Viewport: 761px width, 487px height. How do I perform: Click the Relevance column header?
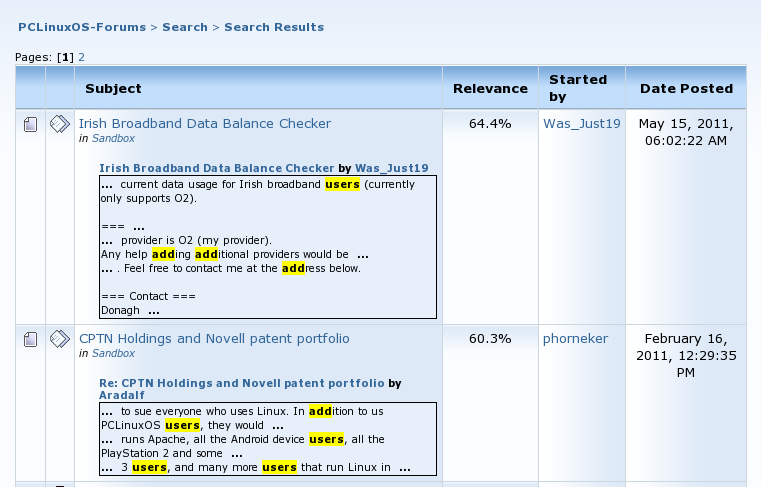pos(490,88)
